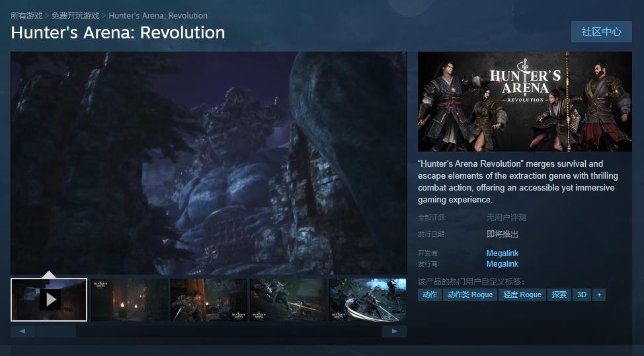Go to 所有游戏 in the breadcrumb
The height and width of the screenshot is (356, 644).
[x=26, y=15]
